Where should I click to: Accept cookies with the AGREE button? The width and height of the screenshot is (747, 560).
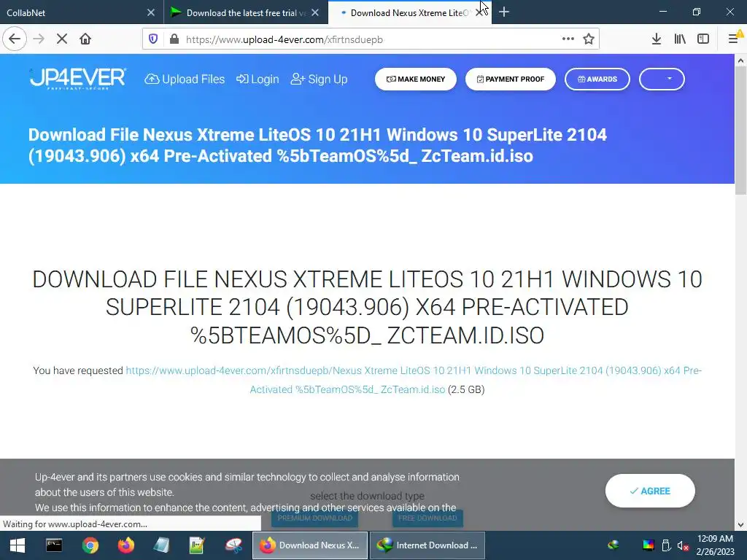[650, 491]
